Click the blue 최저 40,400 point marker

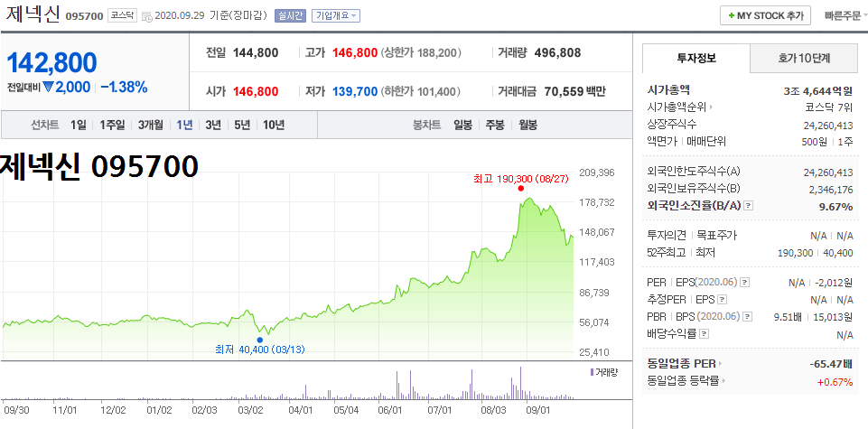(x=259, y=340)
